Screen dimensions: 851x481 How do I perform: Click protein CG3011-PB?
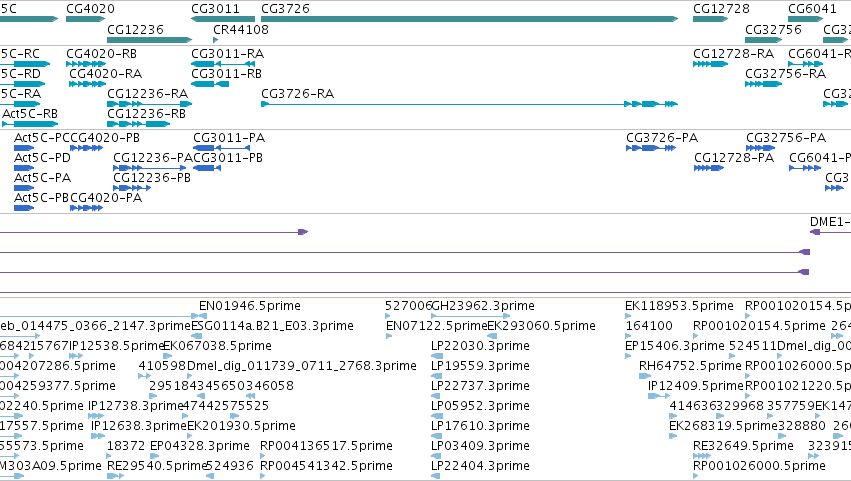tap(228, 157)
